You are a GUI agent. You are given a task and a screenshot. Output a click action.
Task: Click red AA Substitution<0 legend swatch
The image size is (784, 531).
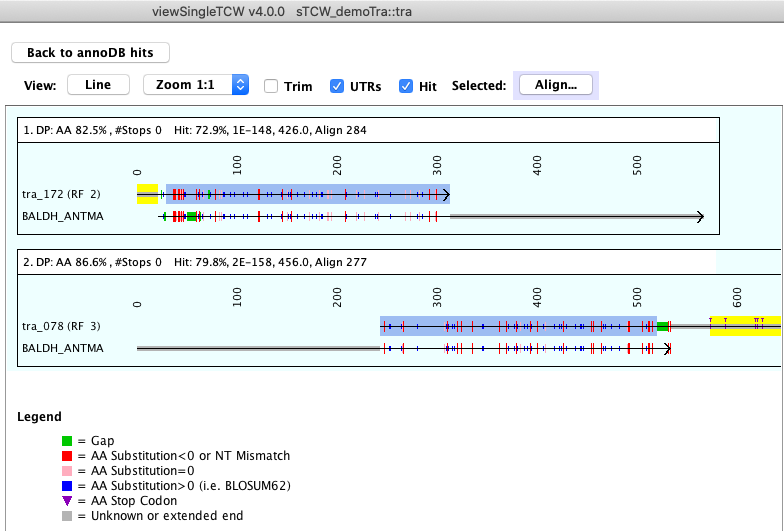[67, 456]
